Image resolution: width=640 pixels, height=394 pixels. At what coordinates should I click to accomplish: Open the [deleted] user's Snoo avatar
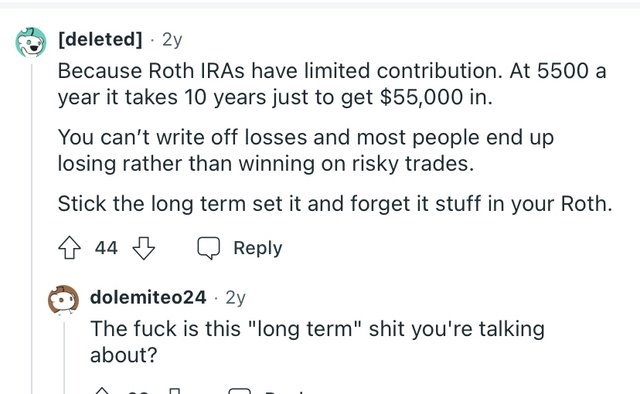pyautogui.click(x=31, y=42)
